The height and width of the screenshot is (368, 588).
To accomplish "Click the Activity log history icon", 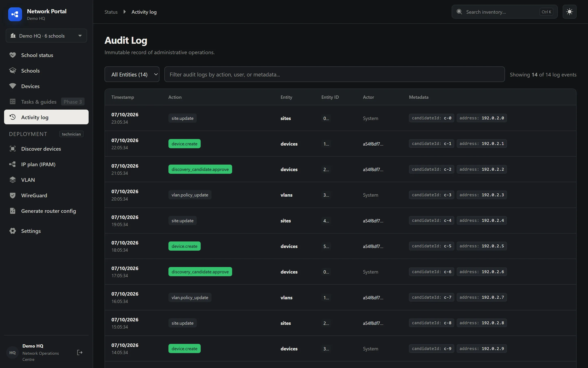I will pos(13,117).
